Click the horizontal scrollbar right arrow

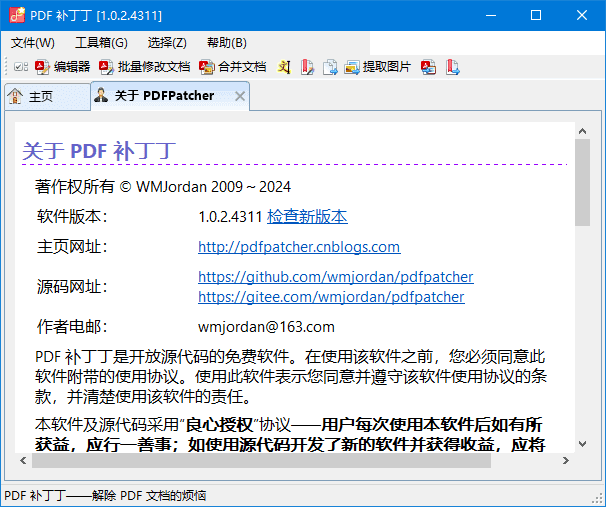coord(566,461)
